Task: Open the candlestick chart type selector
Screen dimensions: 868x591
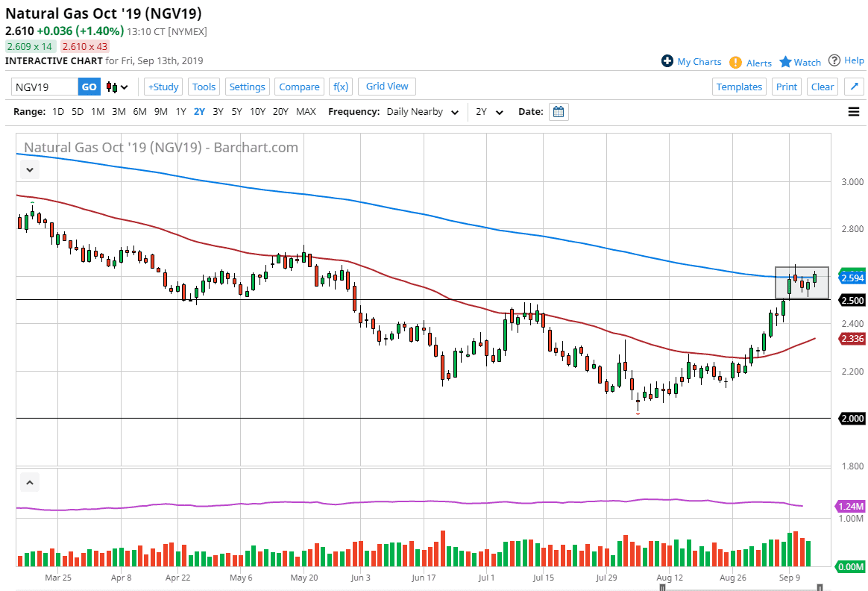Action: pos(117,87)
